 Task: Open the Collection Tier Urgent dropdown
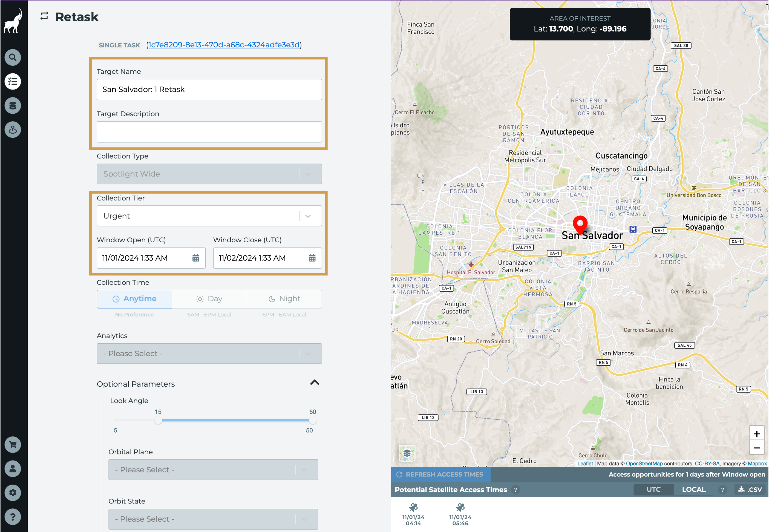(209, 216)
